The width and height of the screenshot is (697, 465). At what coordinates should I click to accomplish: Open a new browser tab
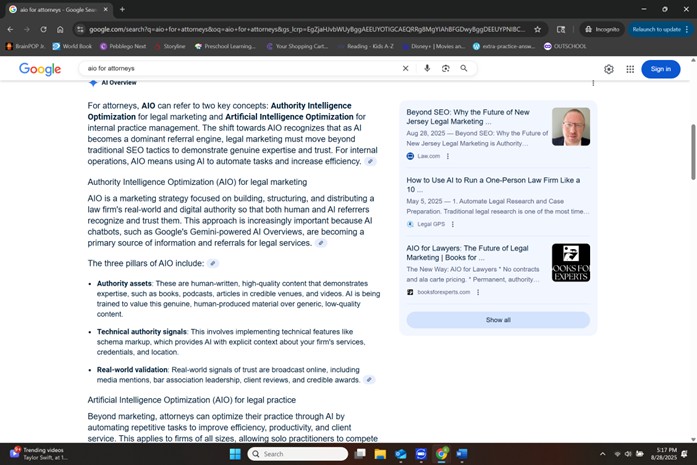122,9
